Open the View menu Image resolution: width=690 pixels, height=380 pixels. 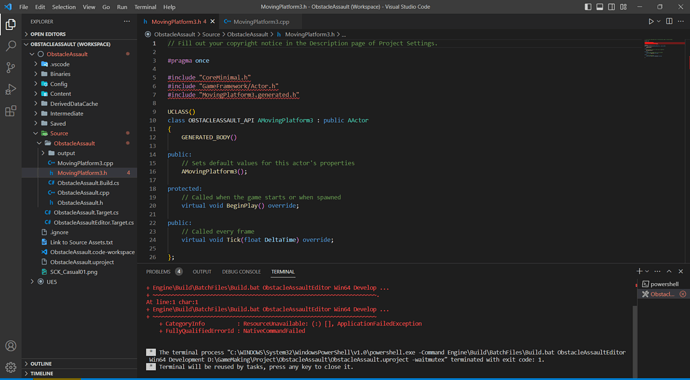pos(89,7)
